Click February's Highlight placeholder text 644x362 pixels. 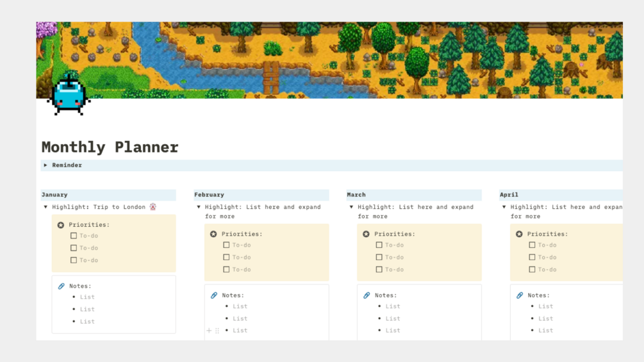263,212
